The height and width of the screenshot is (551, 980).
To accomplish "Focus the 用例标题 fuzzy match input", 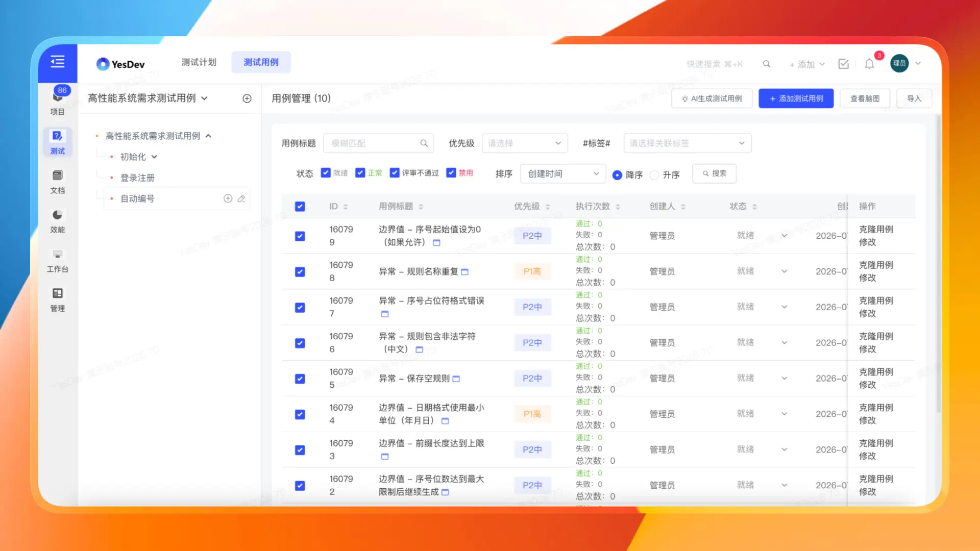I will click(x=378, y=143).
